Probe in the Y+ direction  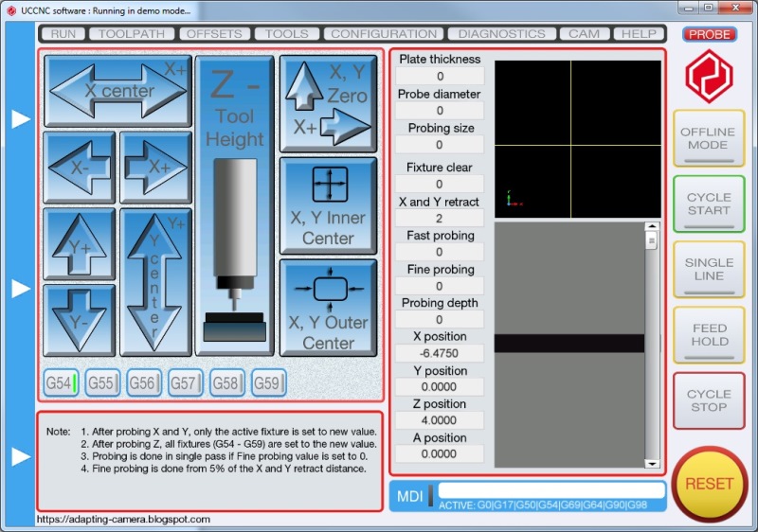click(80, 244)
